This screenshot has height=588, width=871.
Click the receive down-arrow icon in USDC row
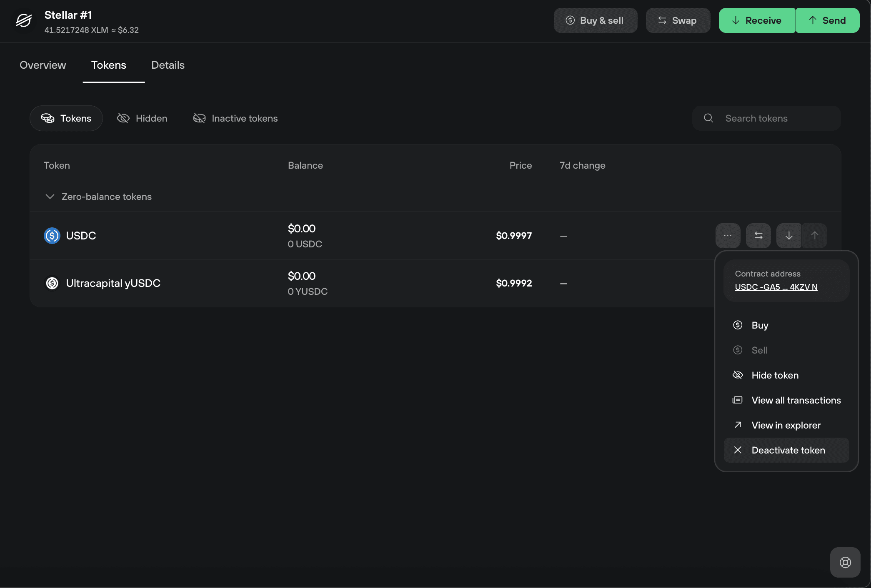[788, 236]
